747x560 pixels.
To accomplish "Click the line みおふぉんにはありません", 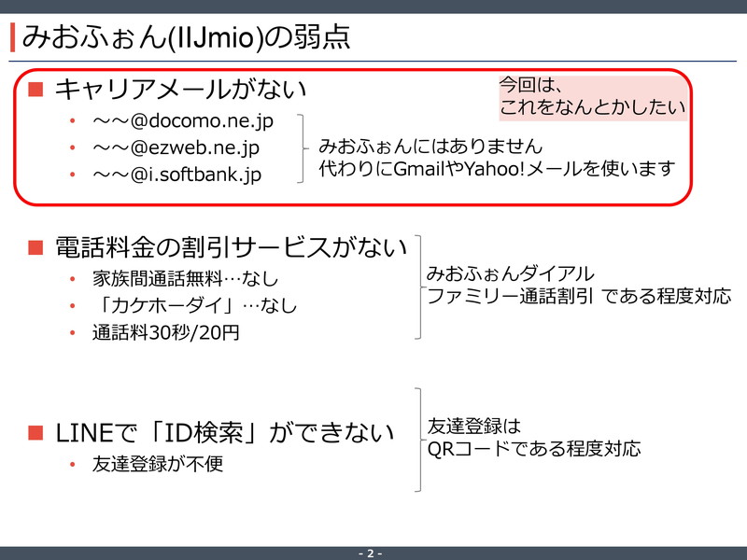I will [430, 147].
